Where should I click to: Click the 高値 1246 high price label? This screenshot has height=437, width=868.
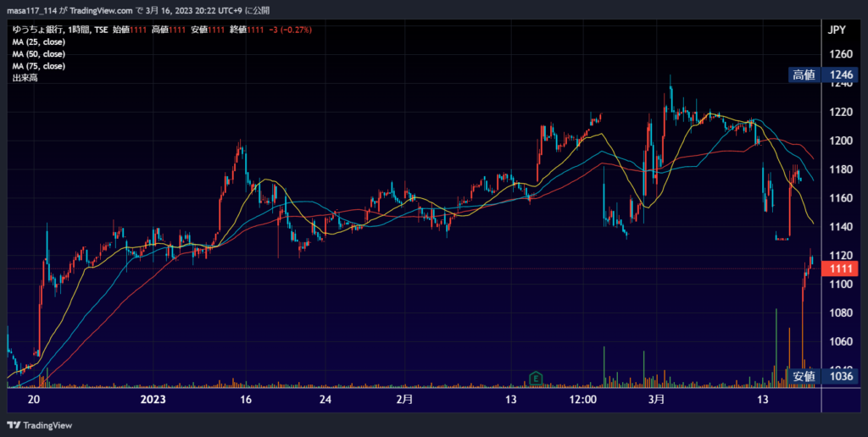point(822,75)
